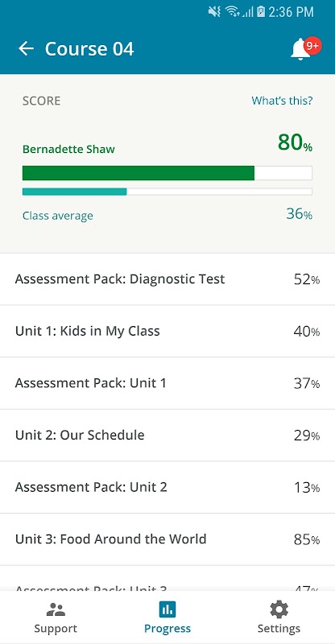Screen dimensions: 335x644
Task: Open notifications bell with 9+ badge
Action: tap(305, 49)
